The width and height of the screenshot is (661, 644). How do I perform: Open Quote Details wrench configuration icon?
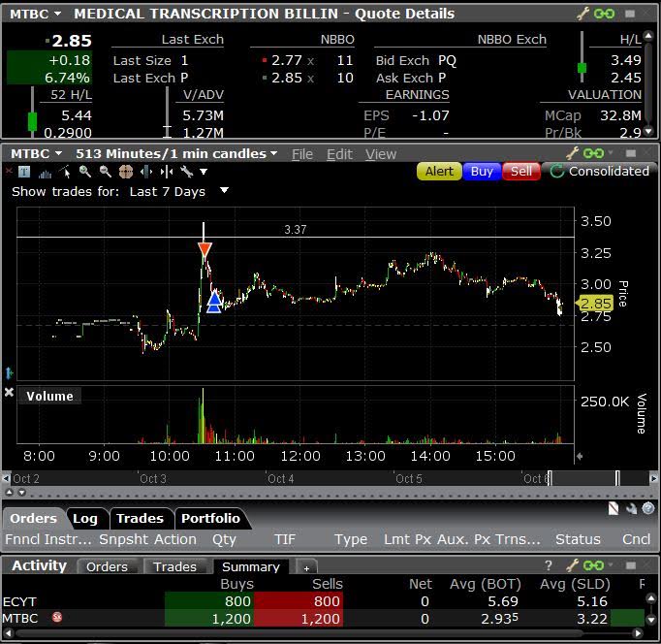582,14
